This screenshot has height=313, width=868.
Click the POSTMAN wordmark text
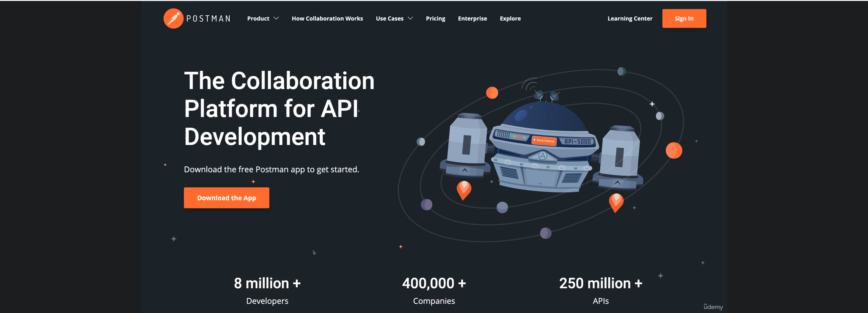pos(208,19)
